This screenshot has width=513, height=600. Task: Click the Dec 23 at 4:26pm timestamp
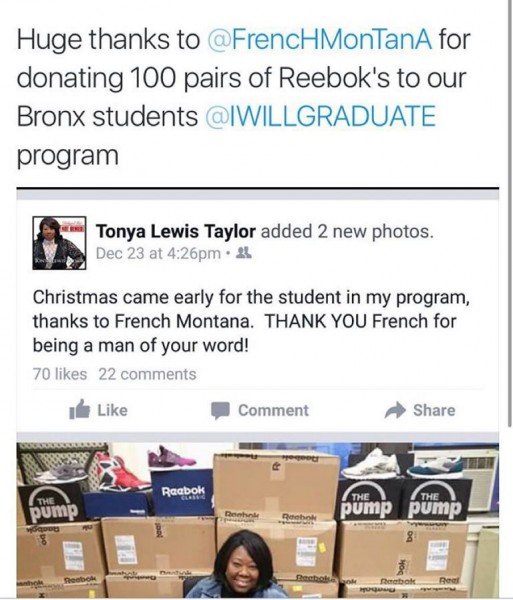(158, 253)
